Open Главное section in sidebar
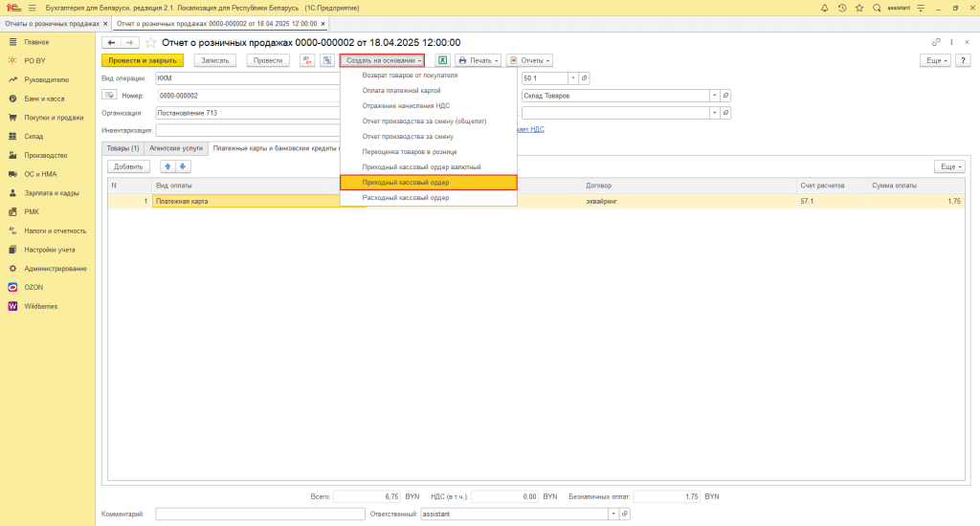 click(36, 42)
